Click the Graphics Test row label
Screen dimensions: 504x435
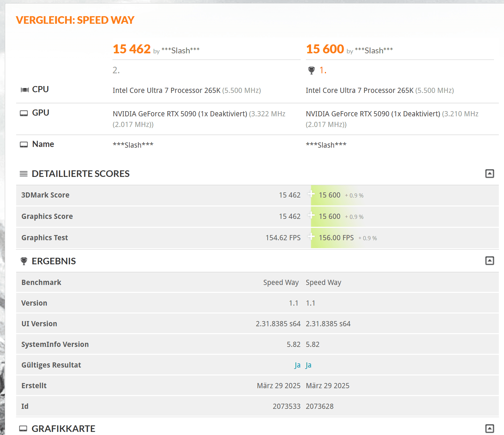coord(45,238)
